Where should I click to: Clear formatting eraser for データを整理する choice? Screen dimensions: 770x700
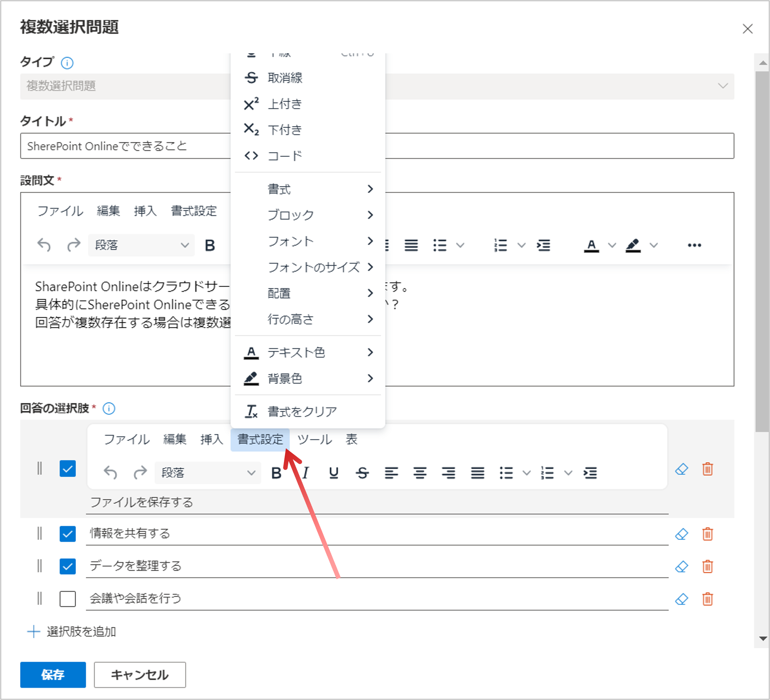pyautogui.click(x=681, y=566)
